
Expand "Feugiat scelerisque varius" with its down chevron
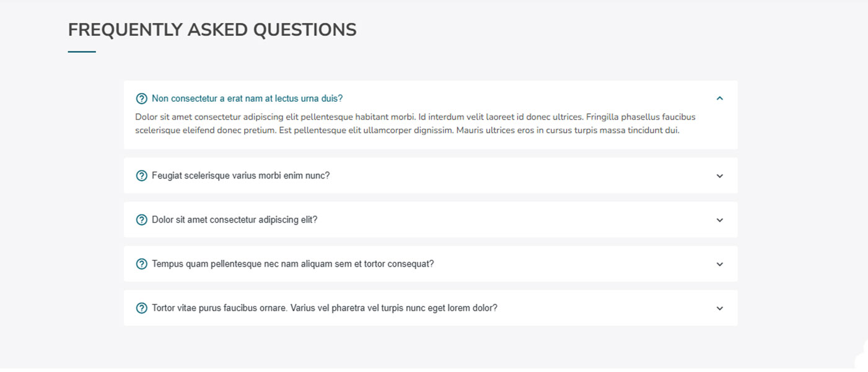719,176
